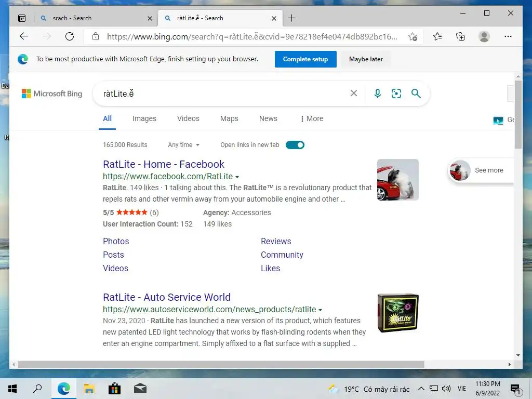Switch to Images results
532x399 pixels.
pyautogui.click(x=144, y=119)
